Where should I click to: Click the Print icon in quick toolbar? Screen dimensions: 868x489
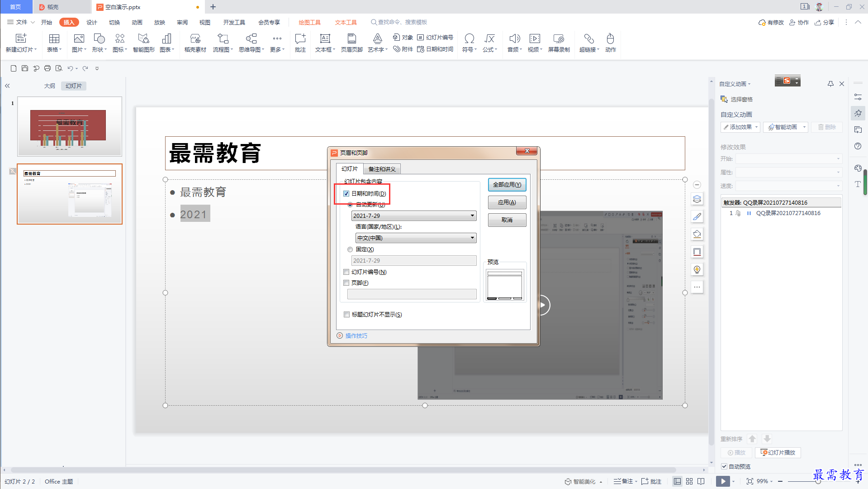47,68
